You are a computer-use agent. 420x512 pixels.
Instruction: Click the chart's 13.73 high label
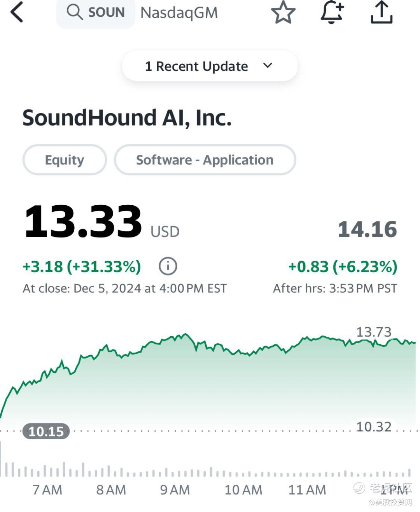(374, 332)
